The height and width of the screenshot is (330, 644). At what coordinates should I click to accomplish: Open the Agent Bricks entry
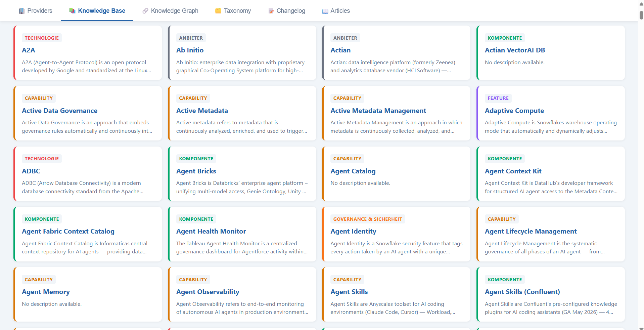tap(196, 171)
